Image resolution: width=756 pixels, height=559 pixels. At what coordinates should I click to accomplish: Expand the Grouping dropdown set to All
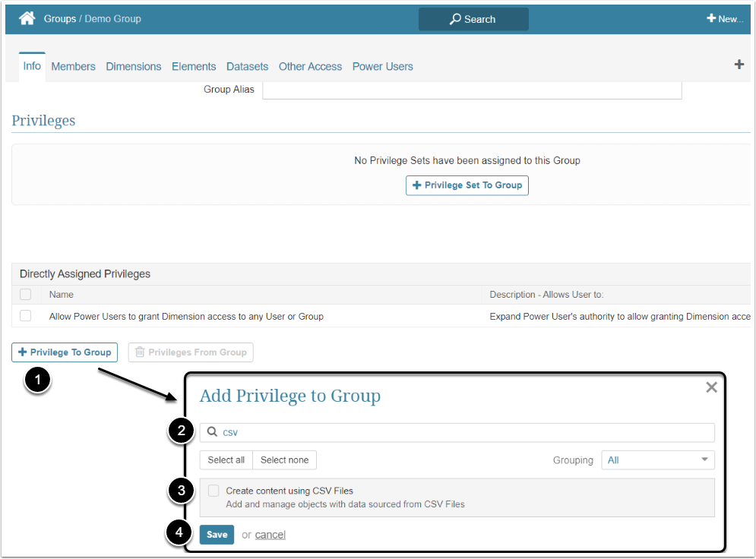pos(658,460)
